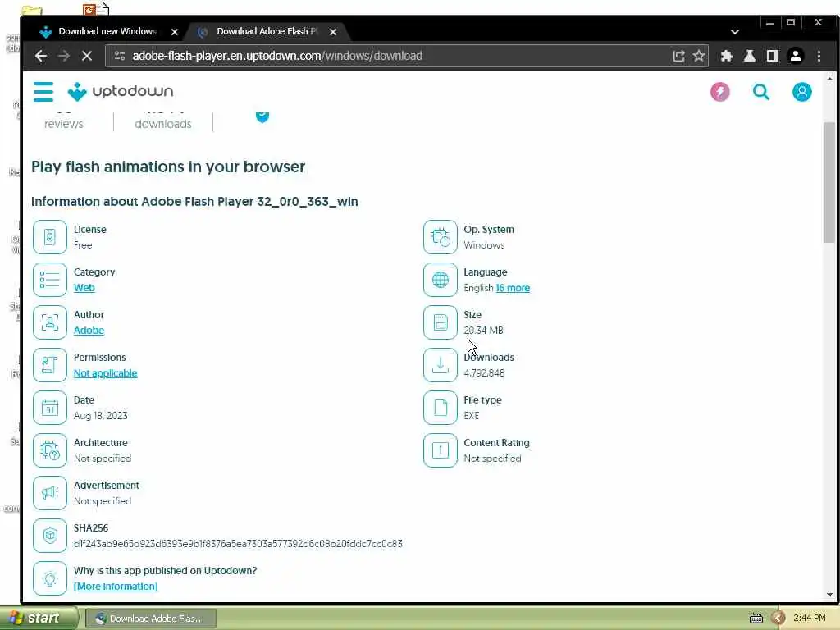Open the Windows Start menu

point(39,619)
